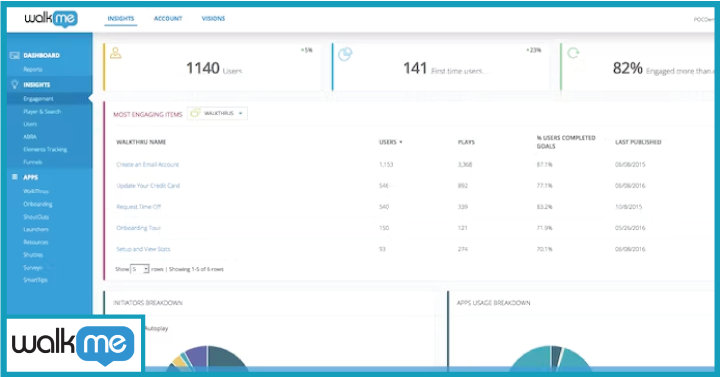Click the 1140 Users stat

point(214,68)
